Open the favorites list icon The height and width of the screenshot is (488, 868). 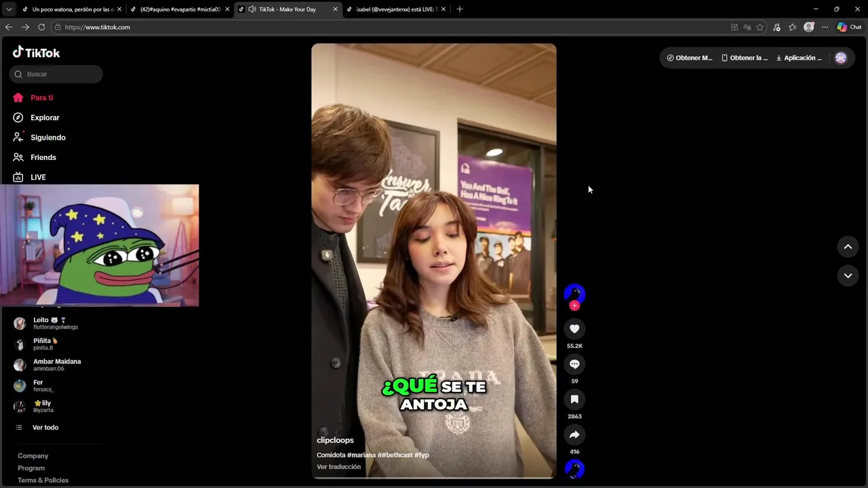[x=792, y=27]
